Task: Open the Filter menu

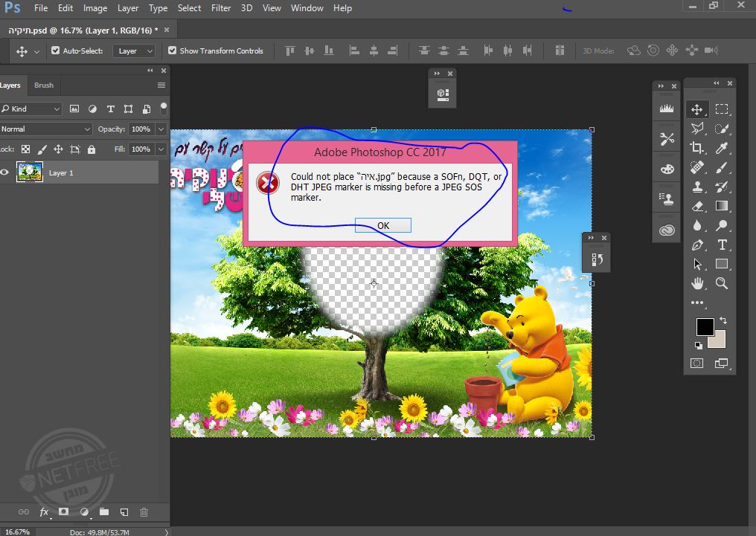Action: (x=220, y=8)
